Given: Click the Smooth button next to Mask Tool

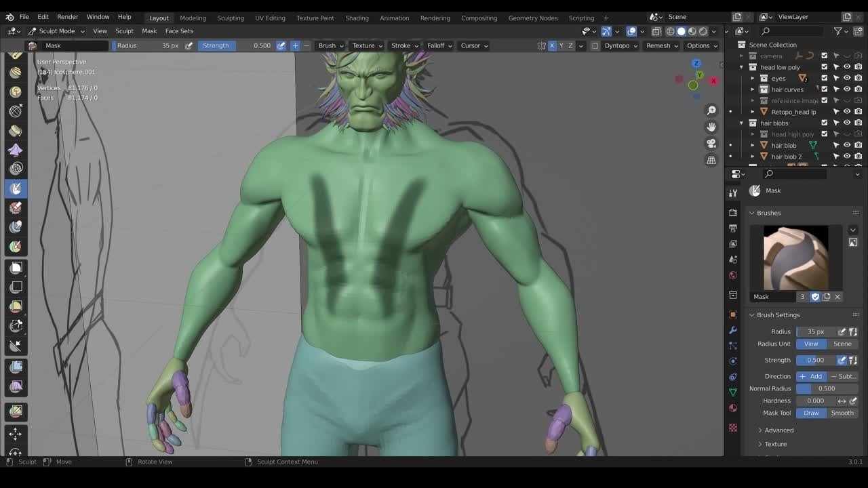Looking at the screenshot, I should pyautogui.click(x=842, y=413).
